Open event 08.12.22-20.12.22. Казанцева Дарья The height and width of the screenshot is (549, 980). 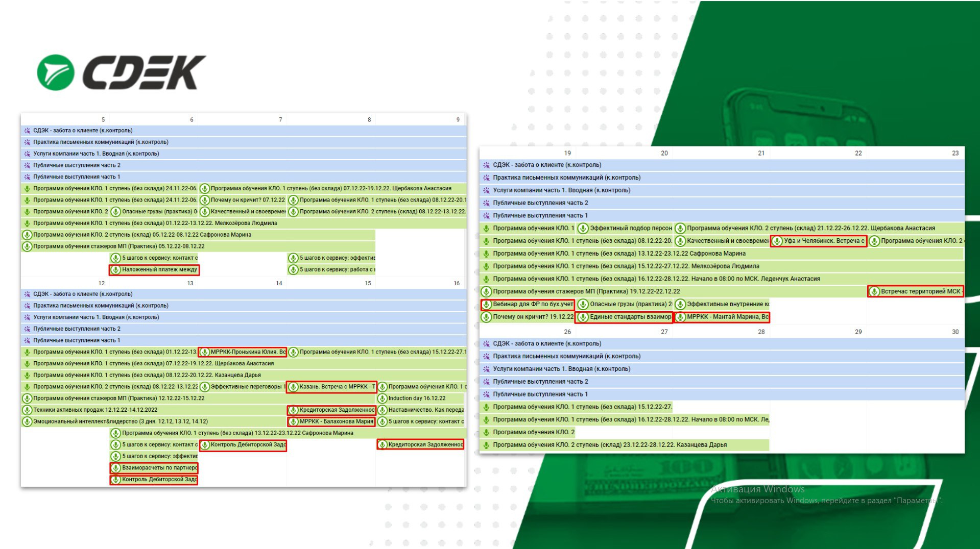244,375
